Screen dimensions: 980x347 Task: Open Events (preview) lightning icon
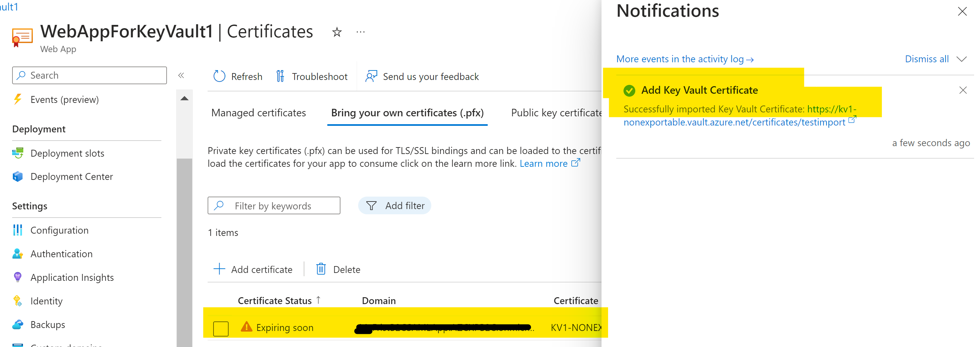(x=17, y=99)
